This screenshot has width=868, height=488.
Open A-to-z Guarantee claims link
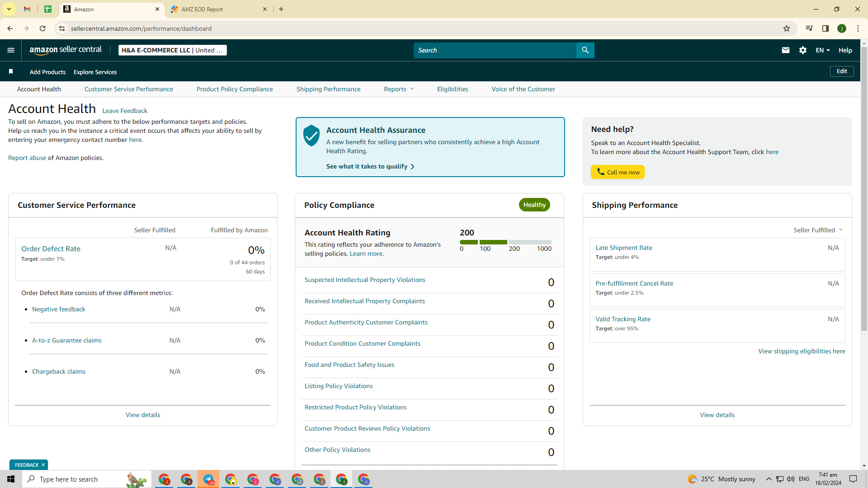(x=67, y=340)
